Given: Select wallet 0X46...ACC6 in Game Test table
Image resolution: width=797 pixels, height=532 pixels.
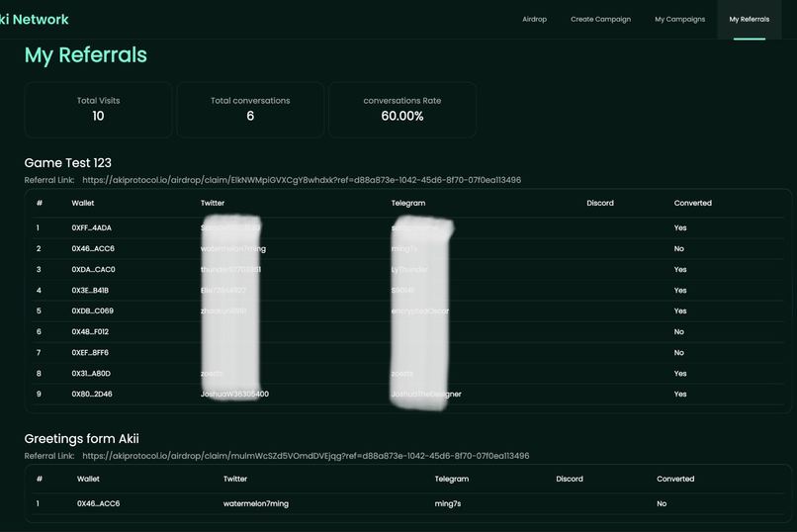Looking at the screenshot, I should coord(93,248).
